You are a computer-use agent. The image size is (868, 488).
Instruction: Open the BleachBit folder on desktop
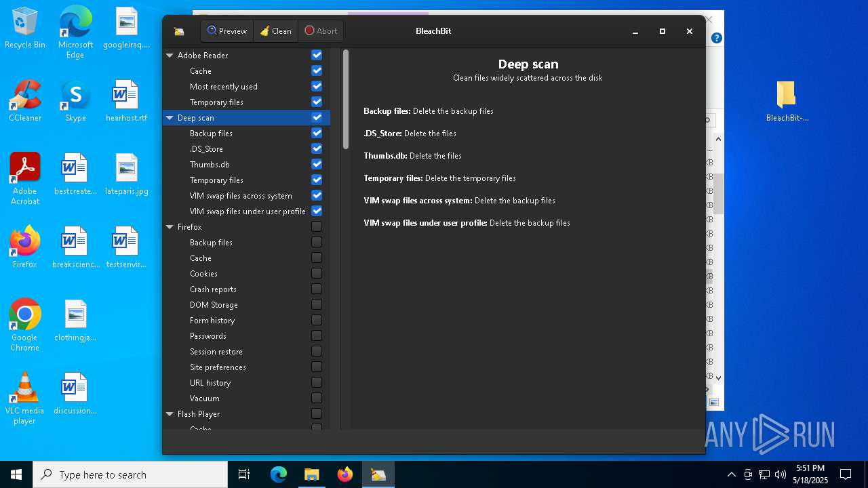pyautogui.click(x=787, y=101)
